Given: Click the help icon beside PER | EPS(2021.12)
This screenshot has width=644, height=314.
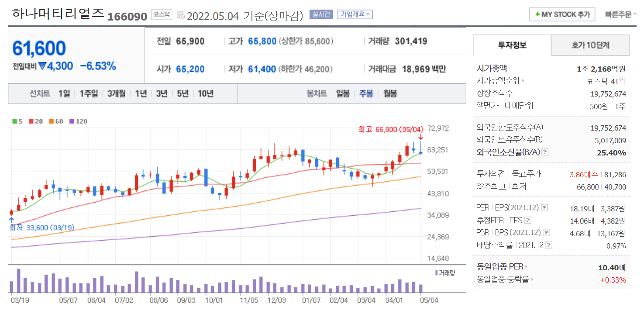Looking at the screenshot, I should [x=544, y=208].
